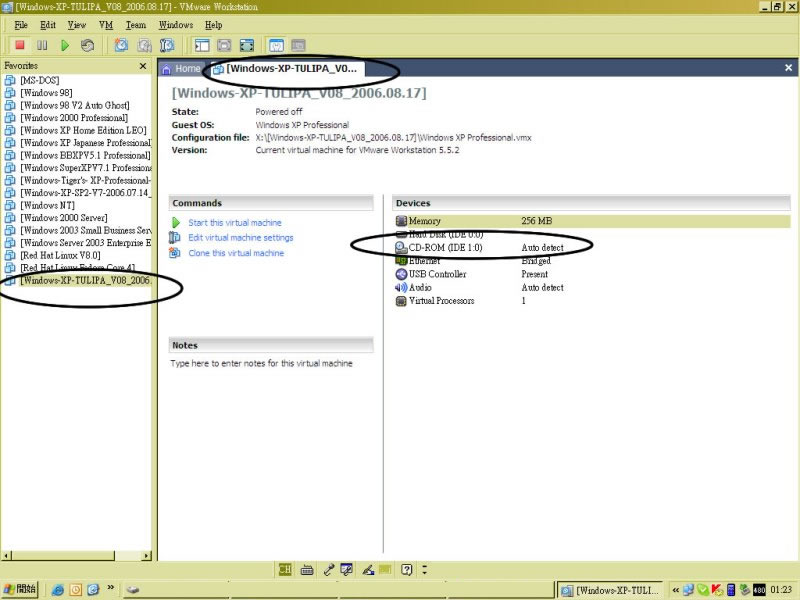Open the Help menu
This screenshot has width=800, height=600.
pos(213,25)
